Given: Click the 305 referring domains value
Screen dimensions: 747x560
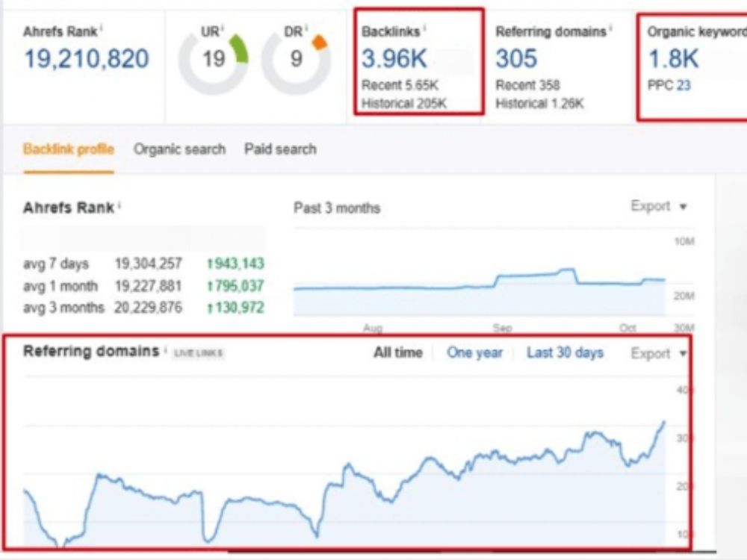Looking at the screenshot, I should [x=516, y=59].
